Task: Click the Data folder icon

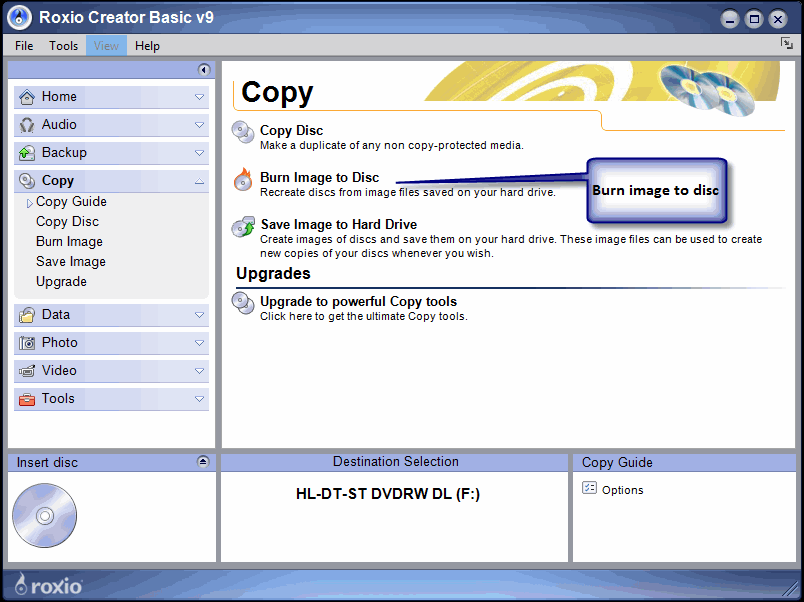Action: pyautogui.click(x=27, y=315)
